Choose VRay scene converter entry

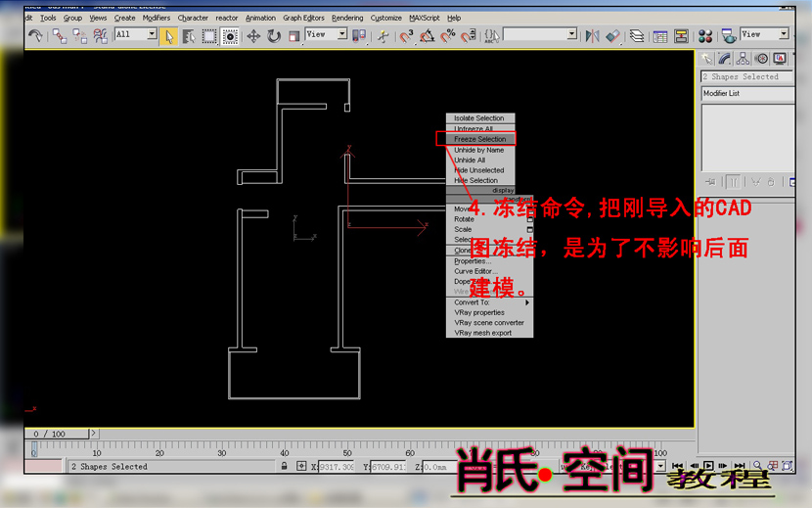click(489, 322)
